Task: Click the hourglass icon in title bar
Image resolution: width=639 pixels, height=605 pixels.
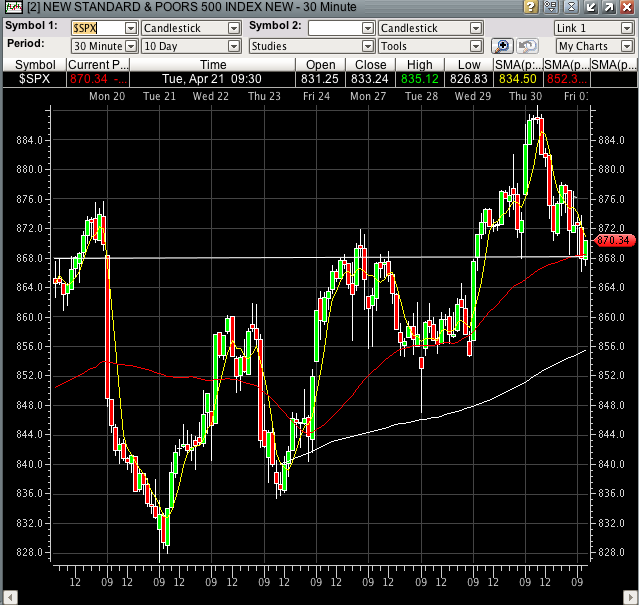Action: [x=570, y=8]
